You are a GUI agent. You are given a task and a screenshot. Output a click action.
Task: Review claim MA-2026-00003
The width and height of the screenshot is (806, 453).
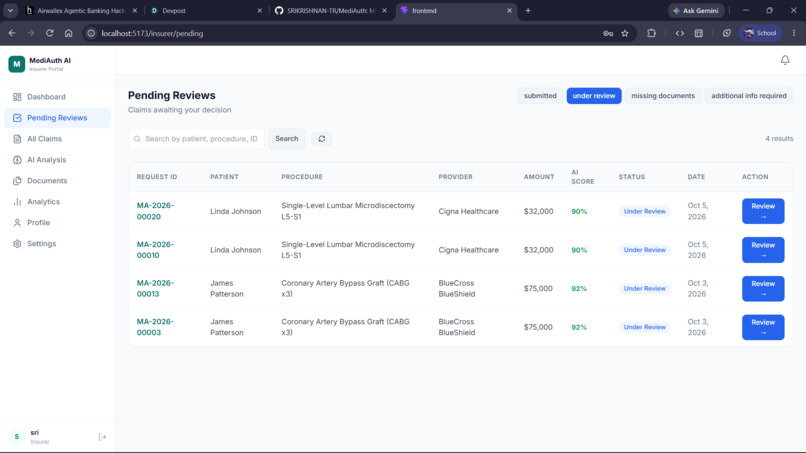click(763, 327)
